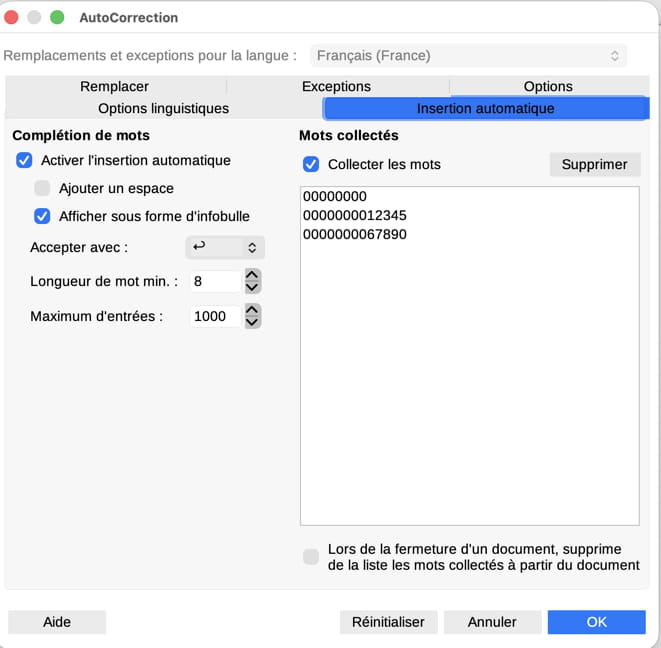Open the Accepter avec dropdown

[x=225, y=247]
